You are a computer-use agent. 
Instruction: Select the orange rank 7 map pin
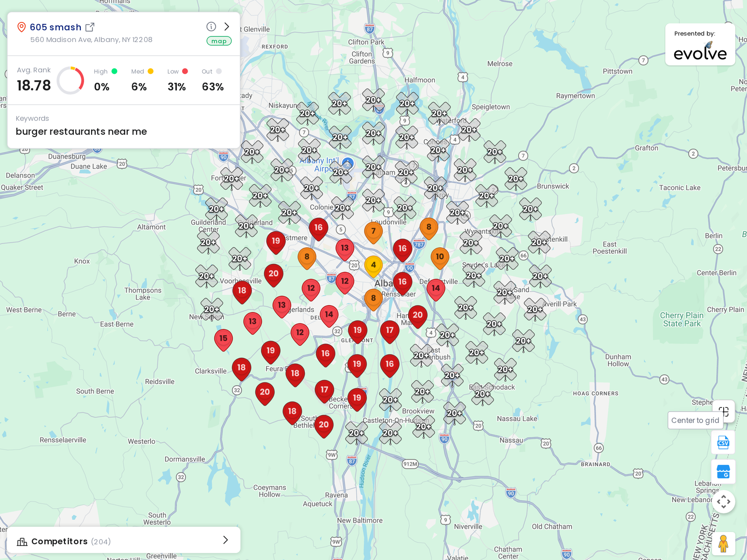[x=373, y=233]
